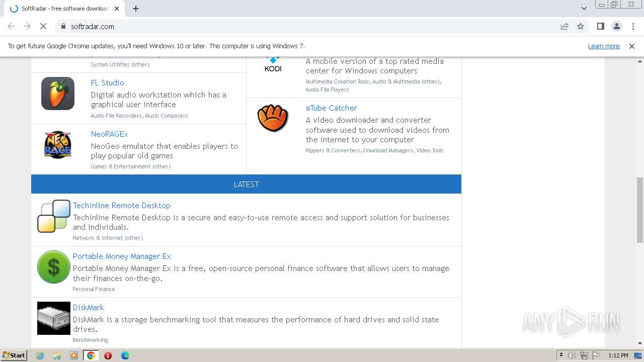Viewport: 644px width, 362px height.
Task: Open Benchmarking category
Action: point(90,340)
